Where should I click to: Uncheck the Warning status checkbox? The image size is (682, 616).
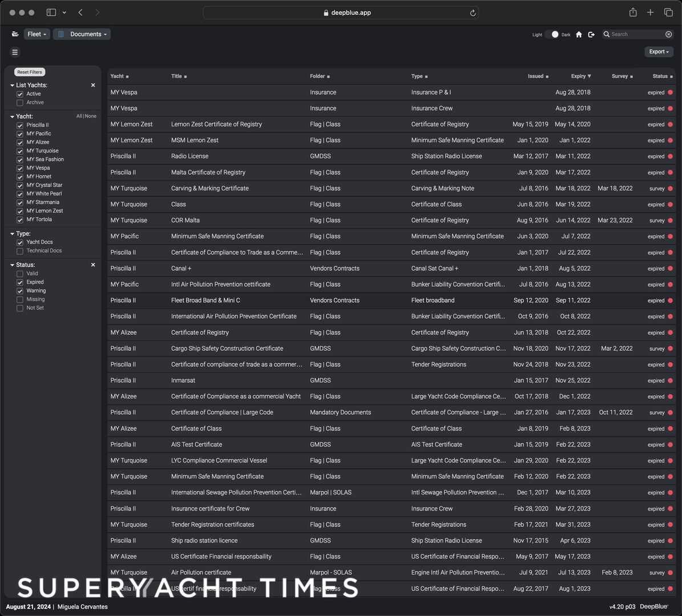pyautogui.click(x=19, y=291)
